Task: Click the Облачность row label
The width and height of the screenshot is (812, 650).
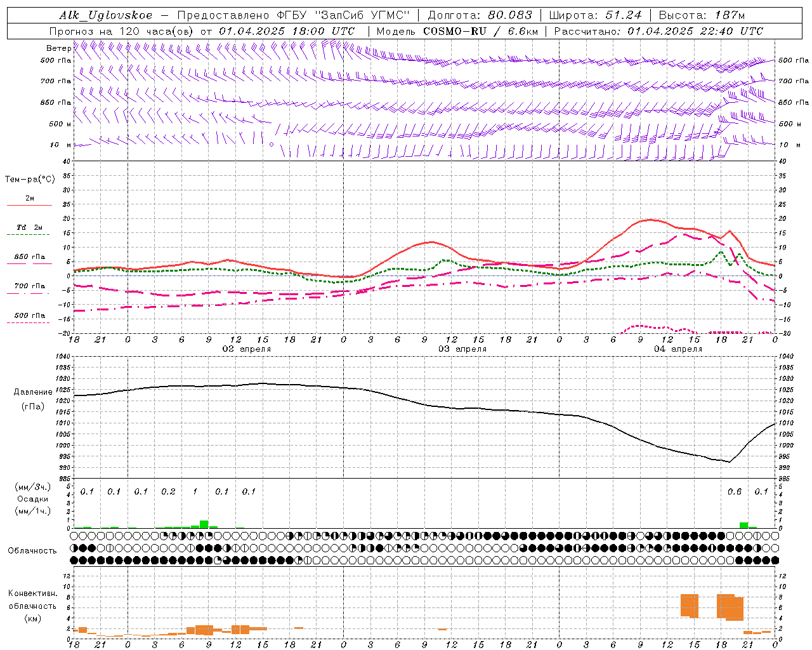Action: click(x=32, y=551)
